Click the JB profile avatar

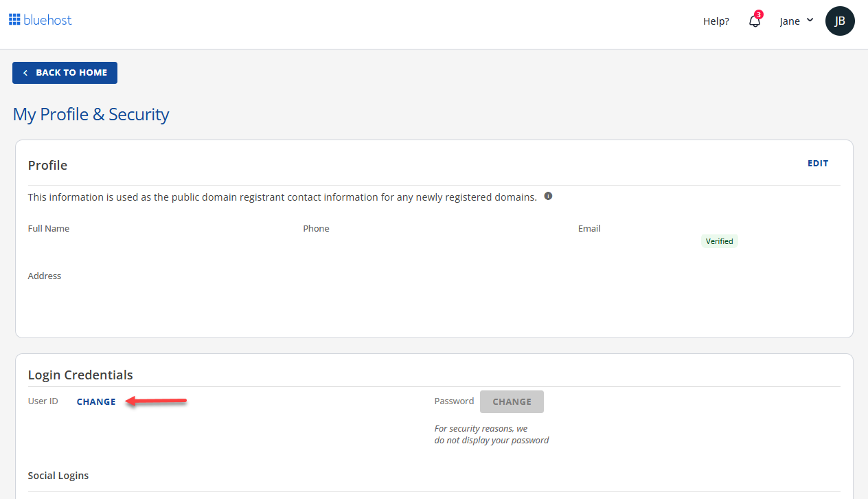pos(840,21)
